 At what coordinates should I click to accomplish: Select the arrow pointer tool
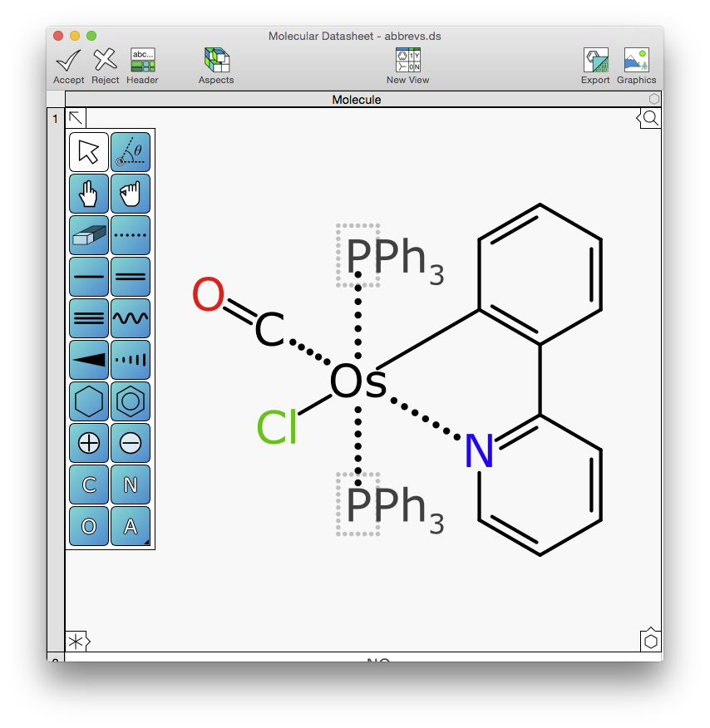89,153
